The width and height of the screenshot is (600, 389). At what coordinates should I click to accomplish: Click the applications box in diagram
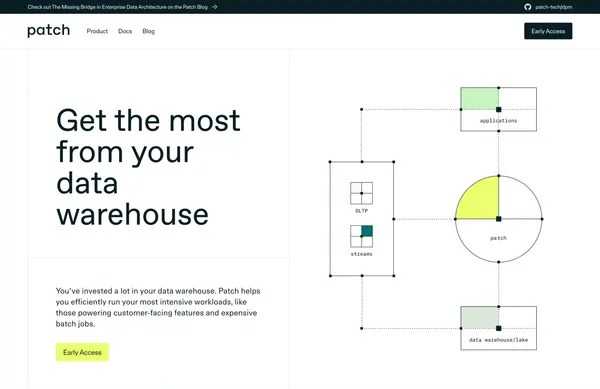point(499,109)
